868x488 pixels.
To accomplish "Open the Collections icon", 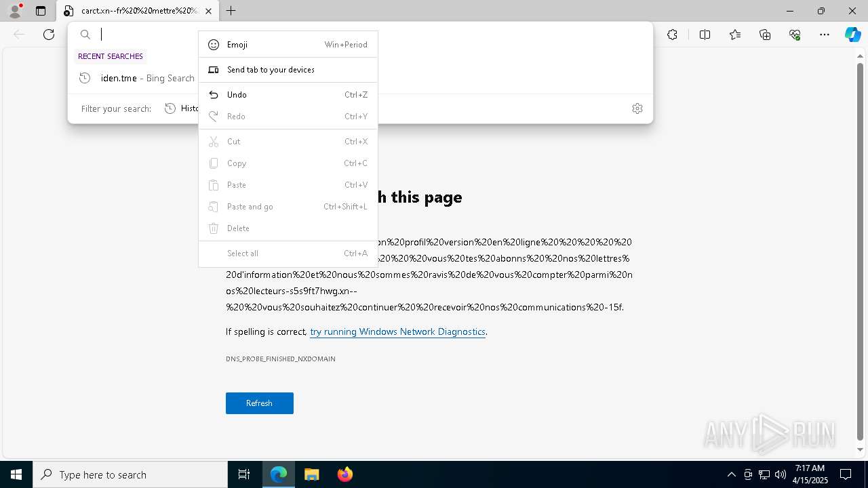I will [x=765, y=35].
